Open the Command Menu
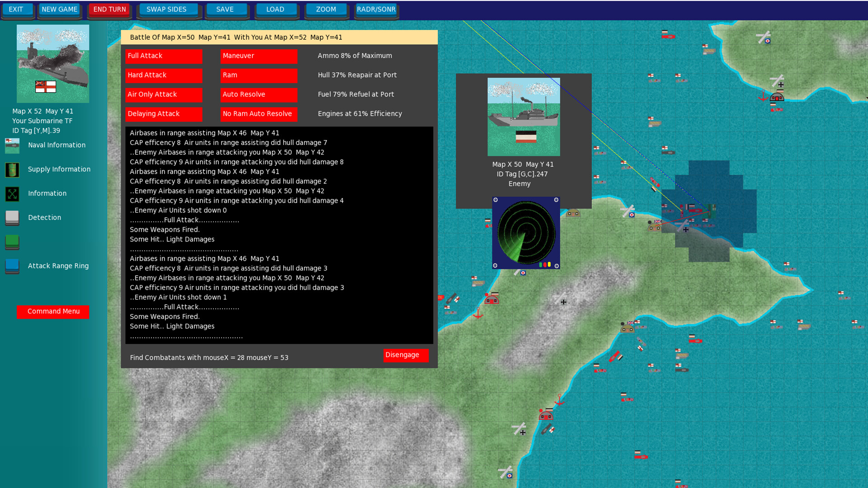868x488 pixels. click(53, 311)
